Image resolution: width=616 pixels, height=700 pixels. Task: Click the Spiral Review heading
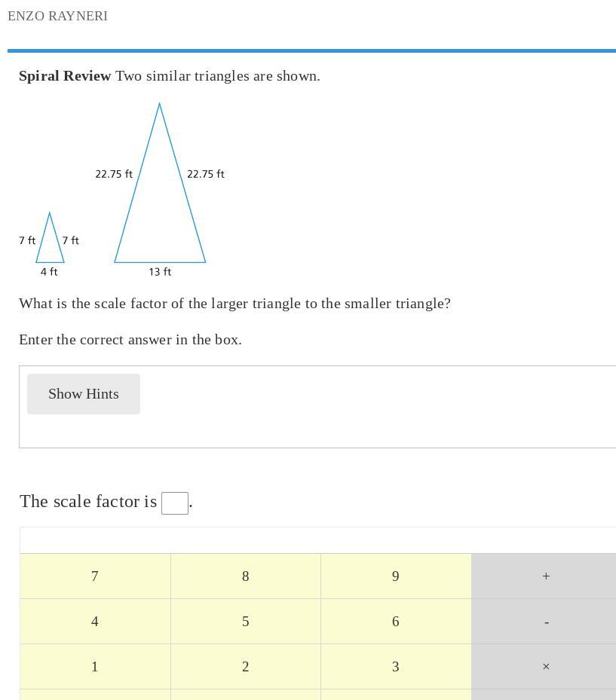click(x=65, y=76)
